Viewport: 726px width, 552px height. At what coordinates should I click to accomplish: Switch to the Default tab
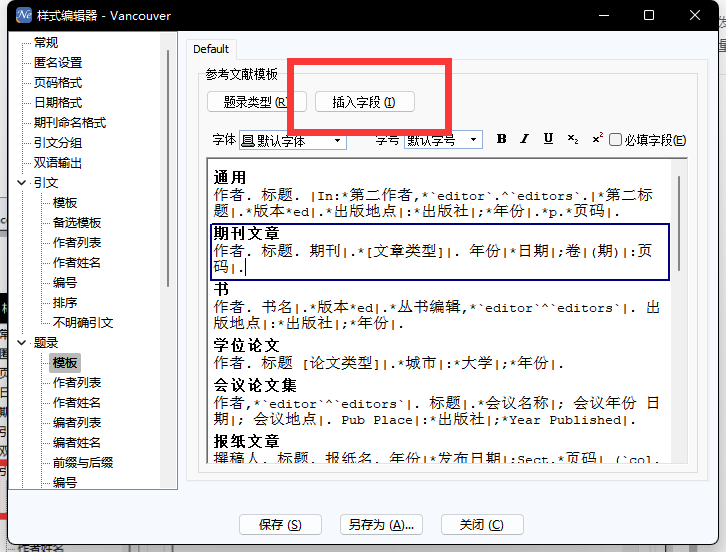click(211, 49)
